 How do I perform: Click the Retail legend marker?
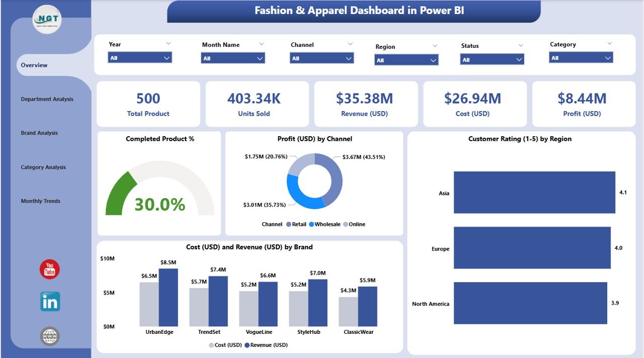tap(289, 224)
